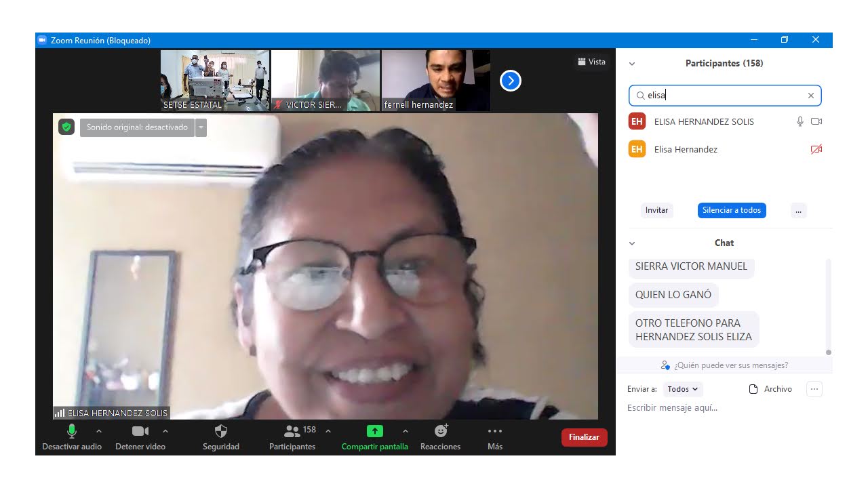
Task: Click the Invitar button
Action: point(657,210)
